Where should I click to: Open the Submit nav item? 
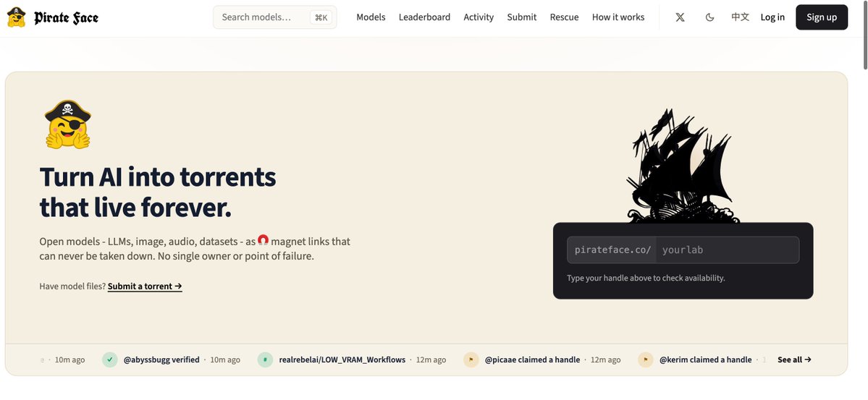[522, 17]
